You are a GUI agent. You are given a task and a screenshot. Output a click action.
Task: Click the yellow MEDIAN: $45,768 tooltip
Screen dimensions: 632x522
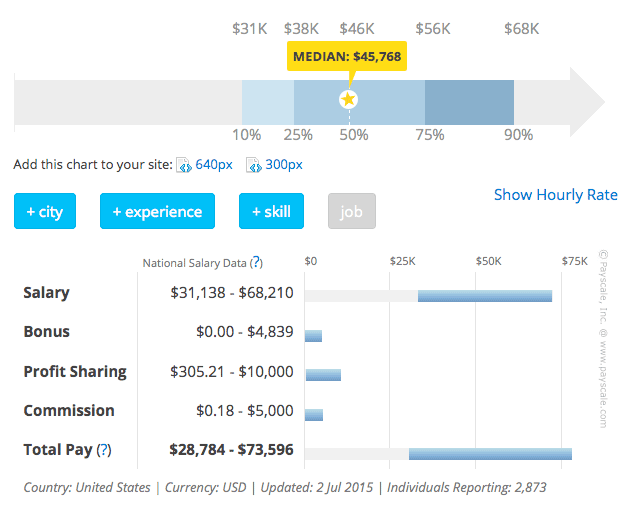(347, 56)
